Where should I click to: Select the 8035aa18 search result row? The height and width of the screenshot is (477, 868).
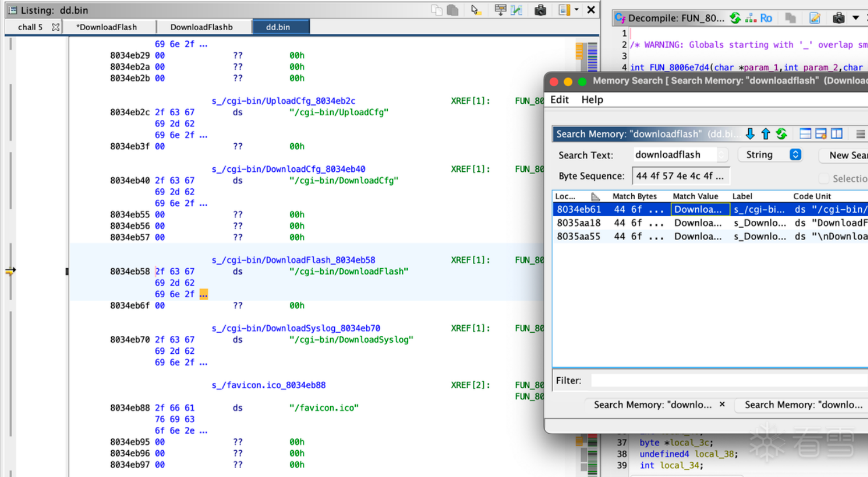coord(710,223)
